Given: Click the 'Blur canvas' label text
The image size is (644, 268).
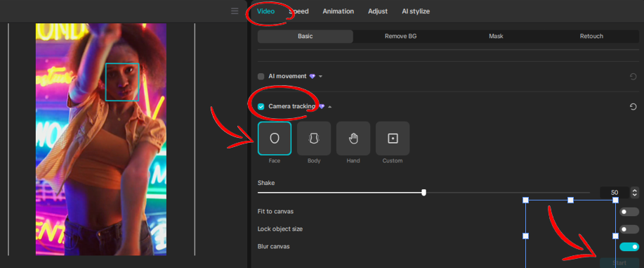Looking at the screenshot, I should (273, 247).
